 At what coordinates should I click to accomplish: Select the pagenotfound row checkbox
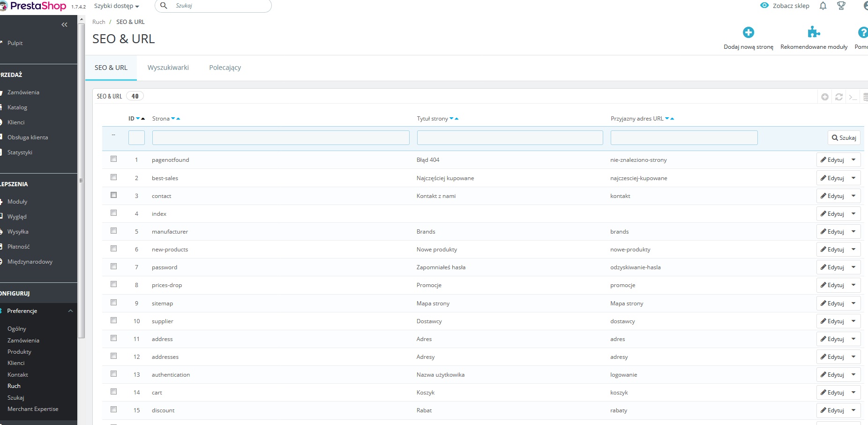113,159
